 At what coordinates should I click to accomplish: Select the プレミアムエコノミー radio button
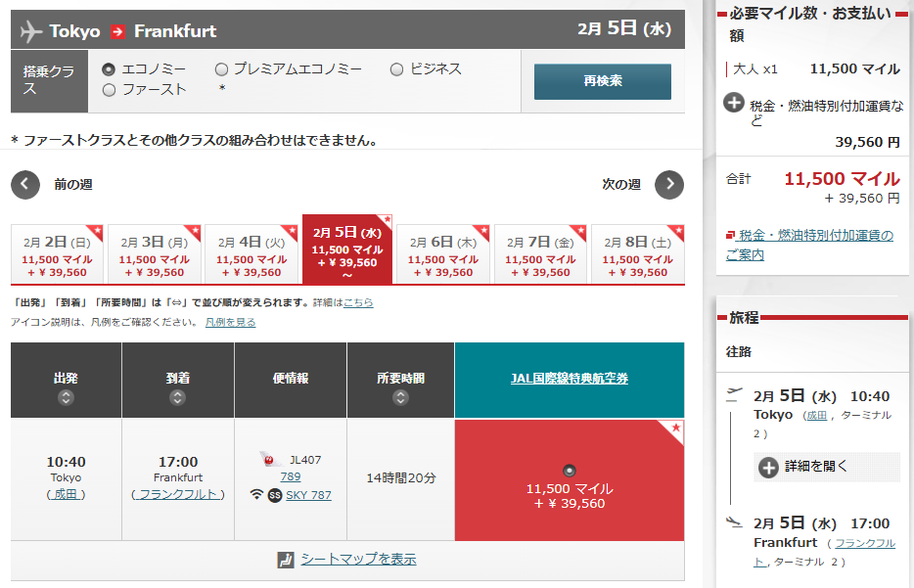(221, 69)
